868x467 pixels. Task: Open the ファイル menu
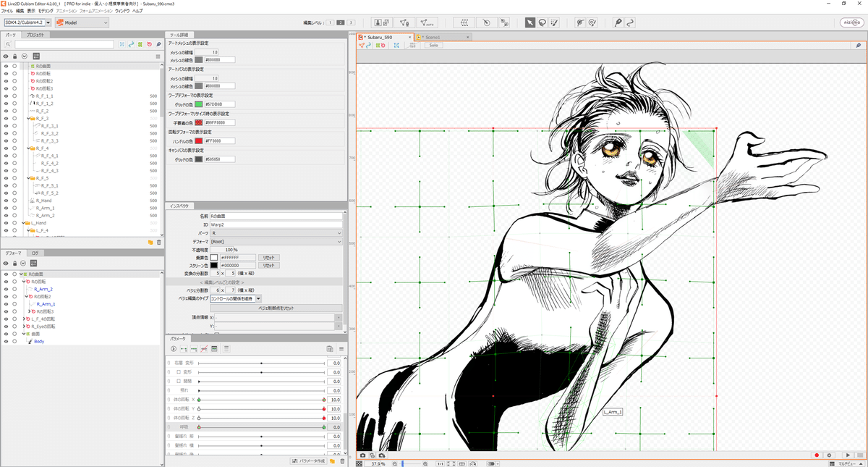pos(7,12)
